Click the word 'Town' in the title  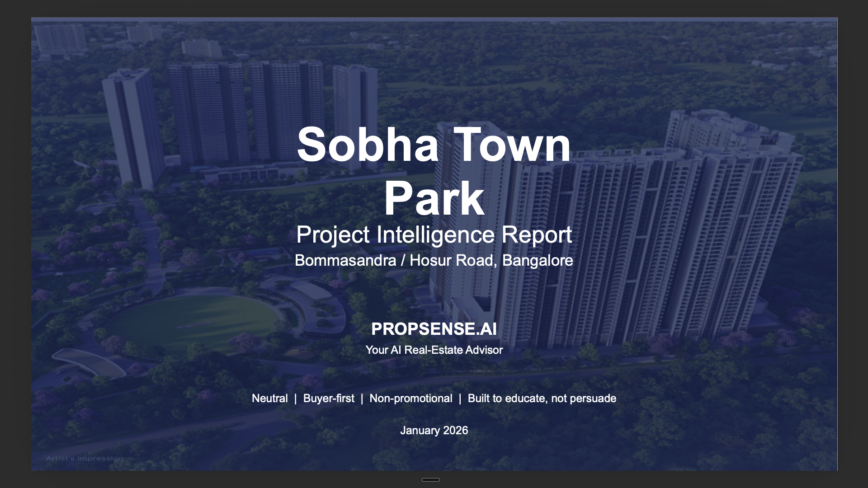coord(512,145)
